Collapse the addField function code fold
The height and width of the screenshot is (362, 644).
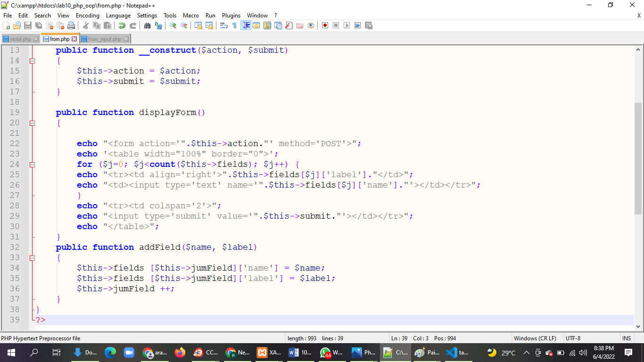pos(32,257)
